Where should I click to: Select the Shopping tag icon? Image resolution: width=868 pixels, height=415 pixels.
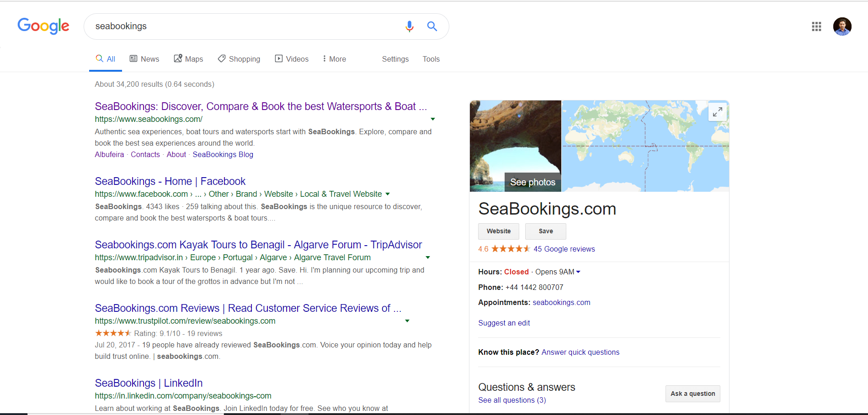coord(222,58)
